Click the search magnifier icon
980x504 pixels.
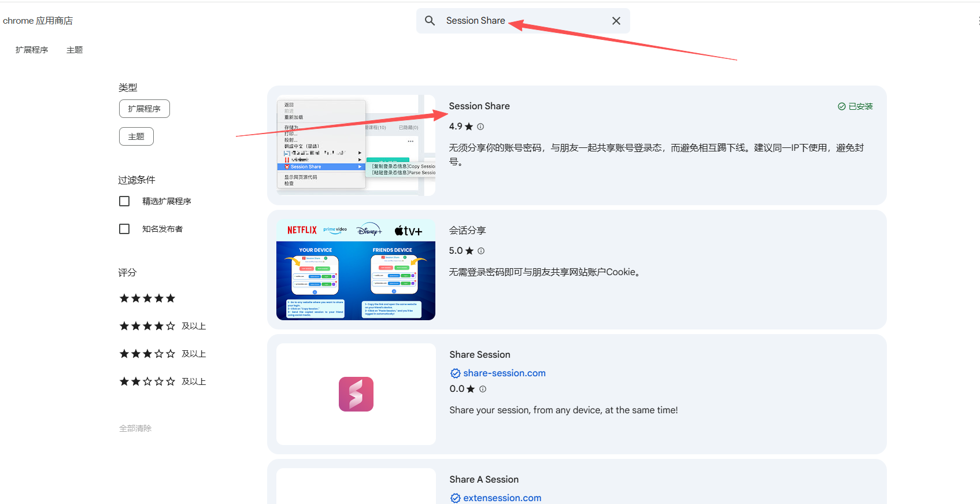[430, 21]
